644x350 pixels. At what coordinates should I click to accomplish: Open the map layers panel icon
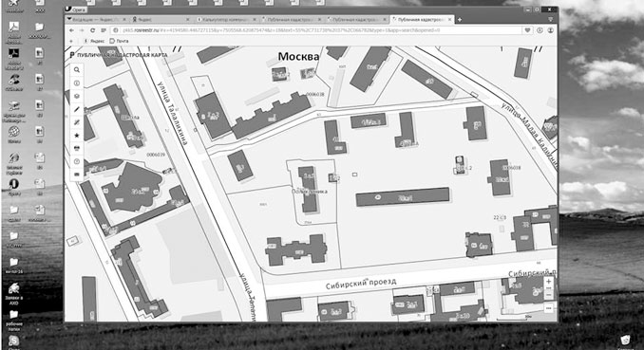click(x=77, y=96)
